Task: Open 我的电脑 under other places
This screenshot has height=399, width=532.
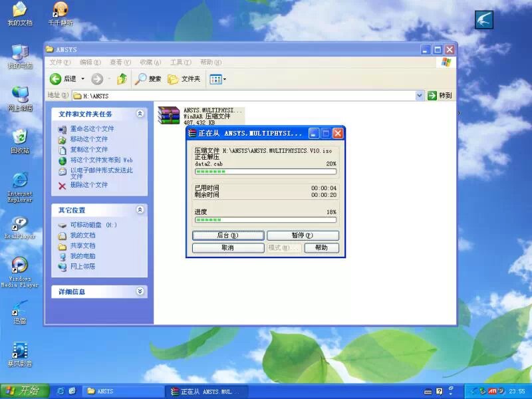Action: [x=82, y=256]
